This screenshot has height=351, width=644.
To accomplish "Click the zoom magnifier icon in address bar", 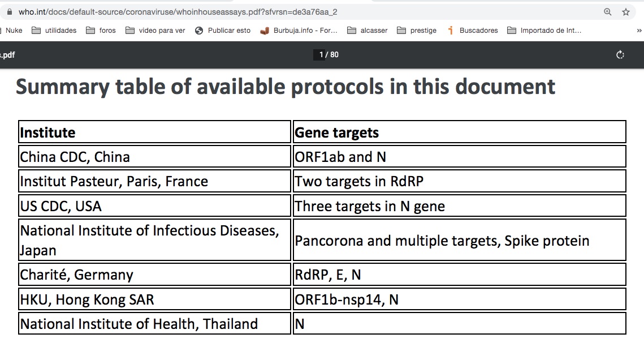I will [x=608, y=12].
